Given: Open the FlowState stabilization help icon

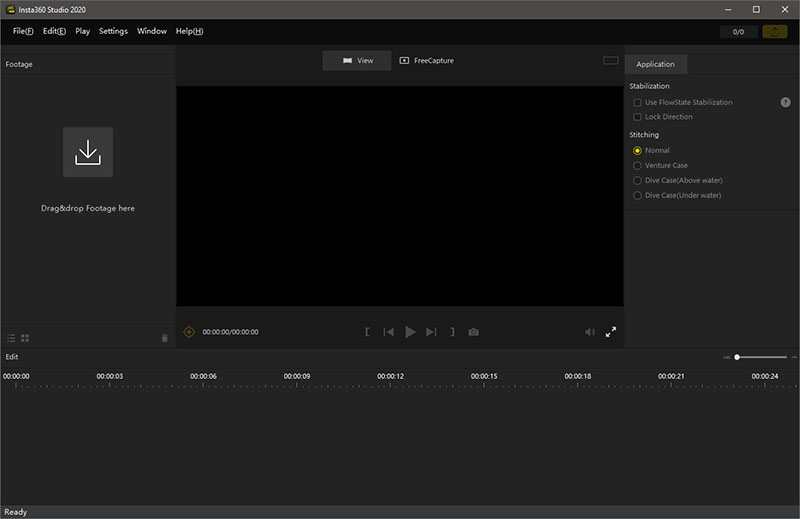Looking at the screenshot, I should (785, 102).
